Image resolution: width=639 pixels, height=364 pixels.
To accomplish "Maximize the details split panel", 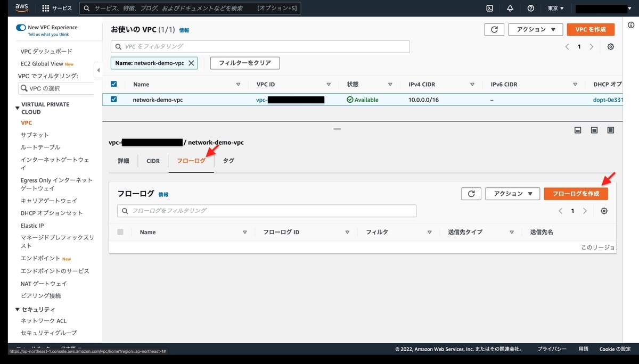I will (x=611, y=130).
